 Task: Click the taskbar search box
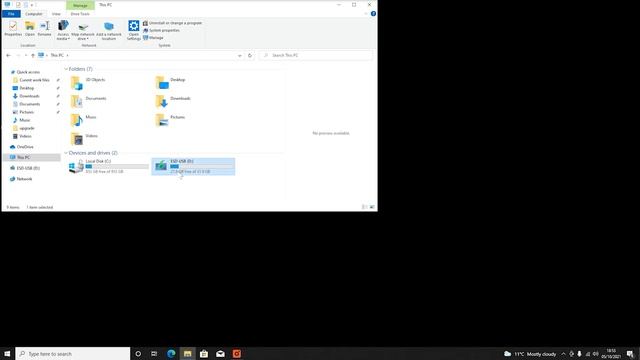pos(73,353)
